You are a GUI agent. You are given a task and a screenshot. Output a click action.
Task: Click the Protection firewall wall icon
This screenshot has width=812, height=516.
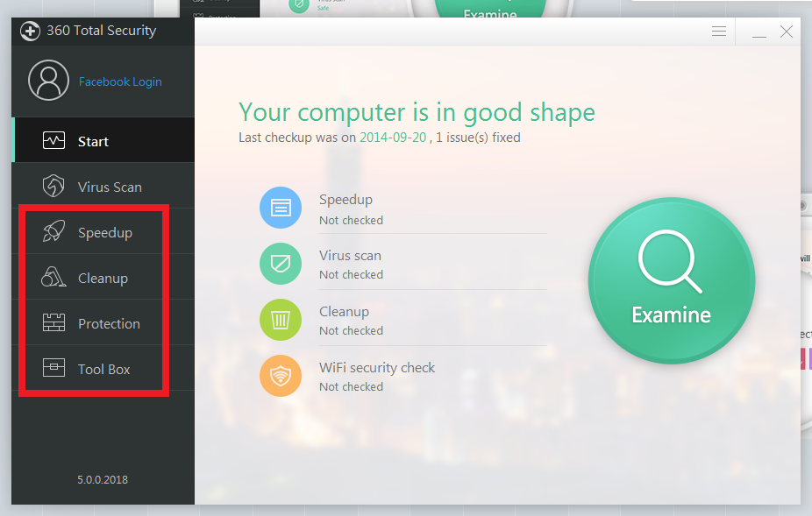click(x=53, y=322)
